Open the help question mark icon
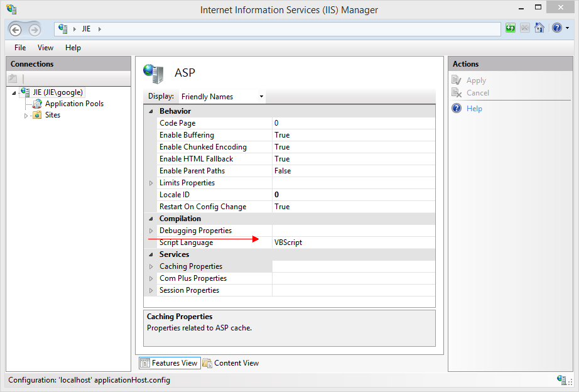This screenshot has height=392, width=579. point(556,28)
